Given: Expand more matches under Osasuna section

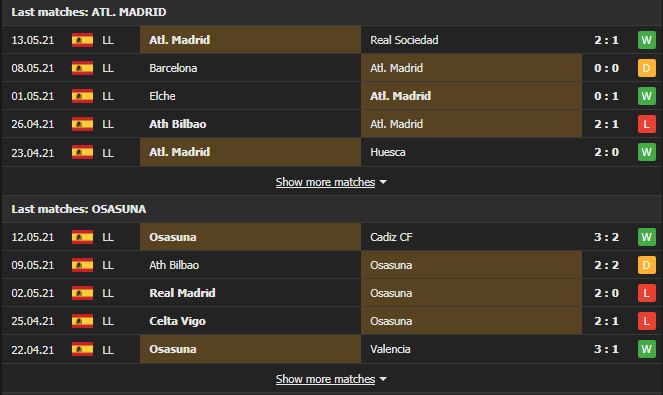Looking at the screenshot, I should [x=325, y=379].
